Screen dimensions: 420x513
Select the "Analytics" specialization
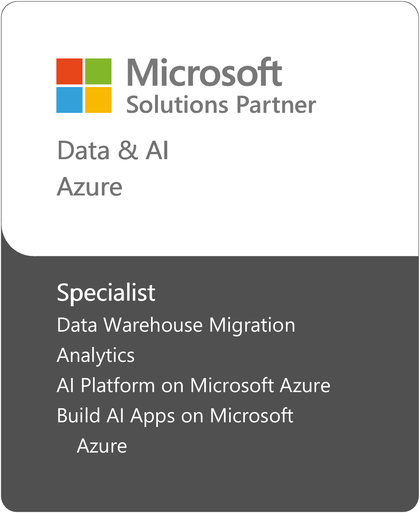pos(96,355)
